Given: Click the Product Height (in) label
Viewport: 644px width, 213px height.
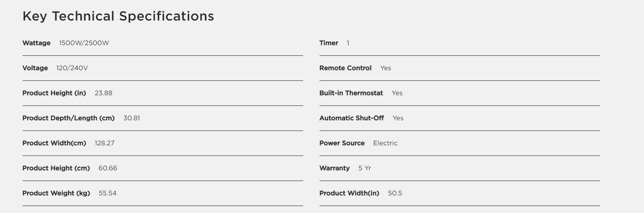Looking at the screenshot, I should pyautogui.click(x=54, y=93).
